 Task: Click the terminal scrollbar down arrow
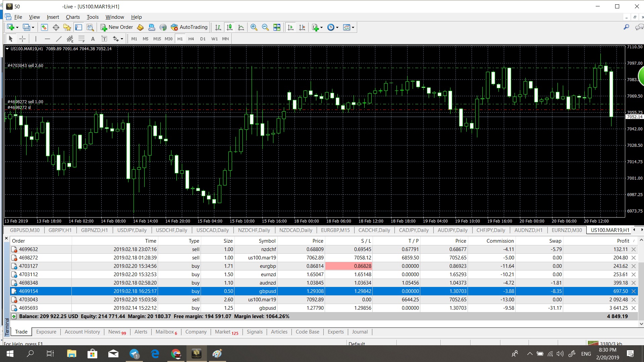coord(641,324)
